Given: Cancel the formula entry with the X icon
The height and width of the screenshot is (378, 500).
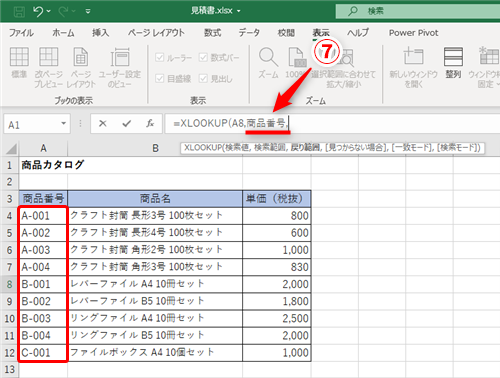Looking at the screenshot, I should (103, 124).
